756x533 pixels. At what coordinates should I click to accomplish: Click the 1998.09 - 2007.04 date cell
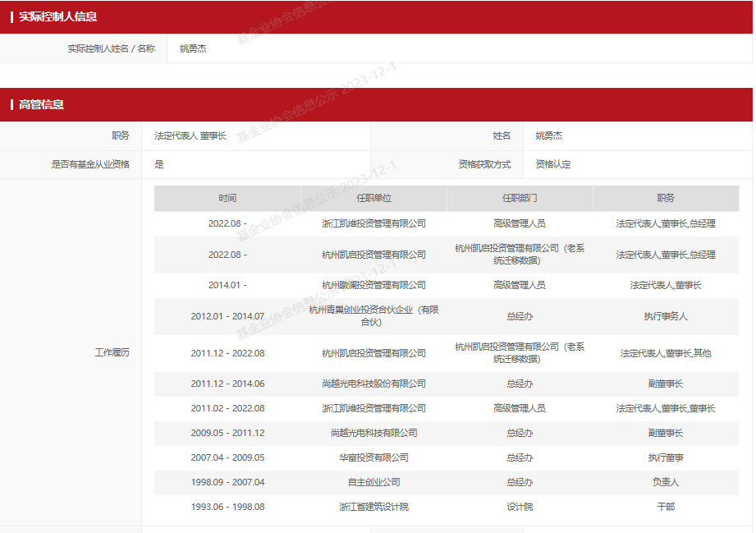coord(227,482)
